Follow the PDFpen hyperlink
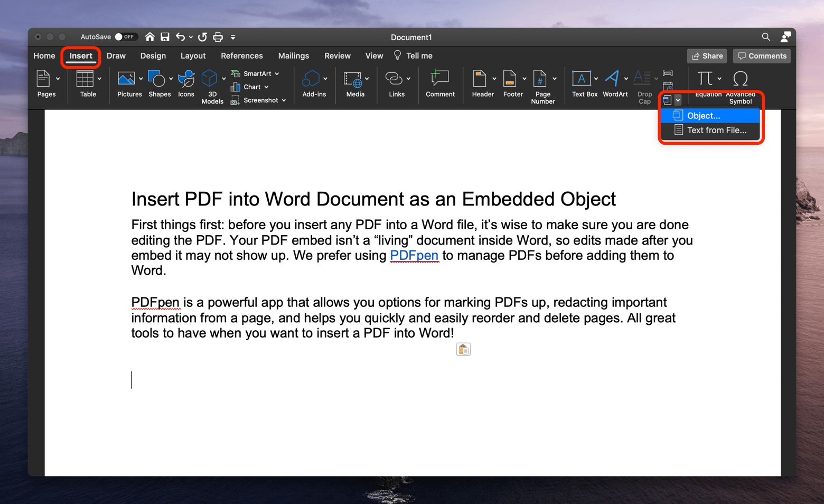The height and width of the screenshot is (504, 824). pyautogui.click(x=414, y=255)
